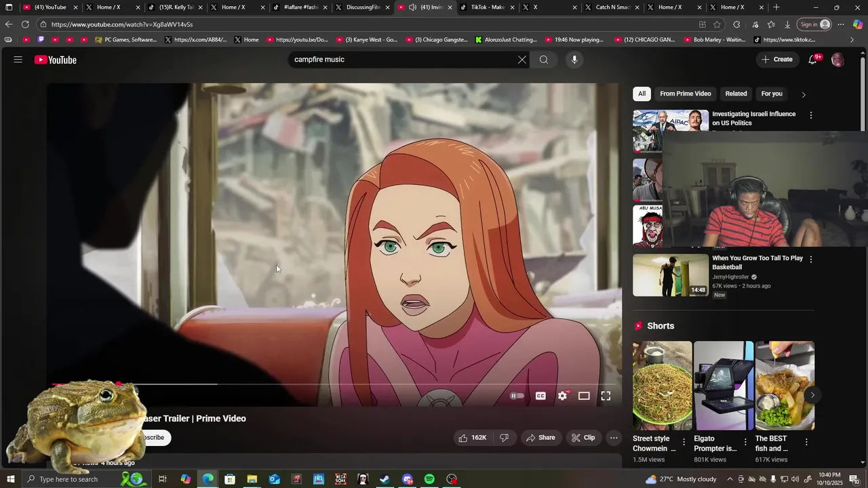868x488 pixels.
Task: Open Spotify from the taskbar
Action: coord(429,479)
